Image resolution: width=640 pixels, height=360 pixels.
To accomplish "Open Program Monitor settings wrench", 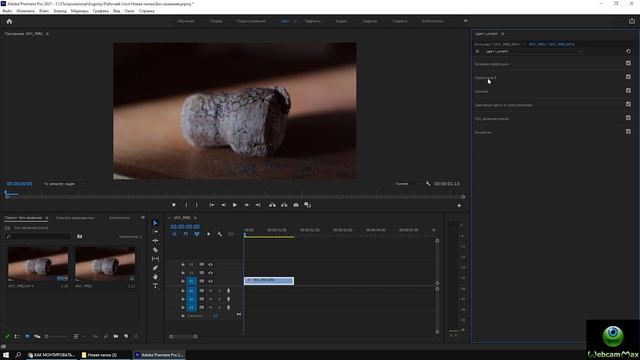I will (428, 184).
